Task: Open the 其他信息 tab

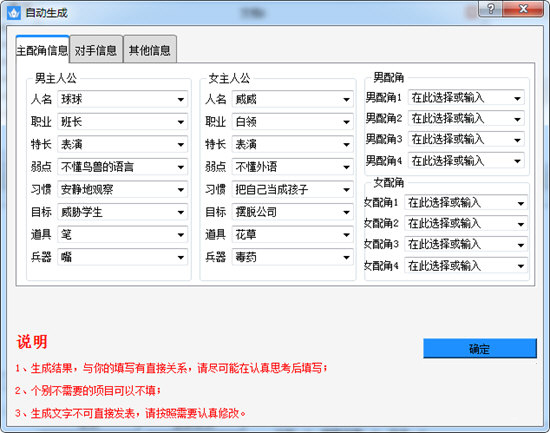Action: pyautogui.click(x=150, y=50)
